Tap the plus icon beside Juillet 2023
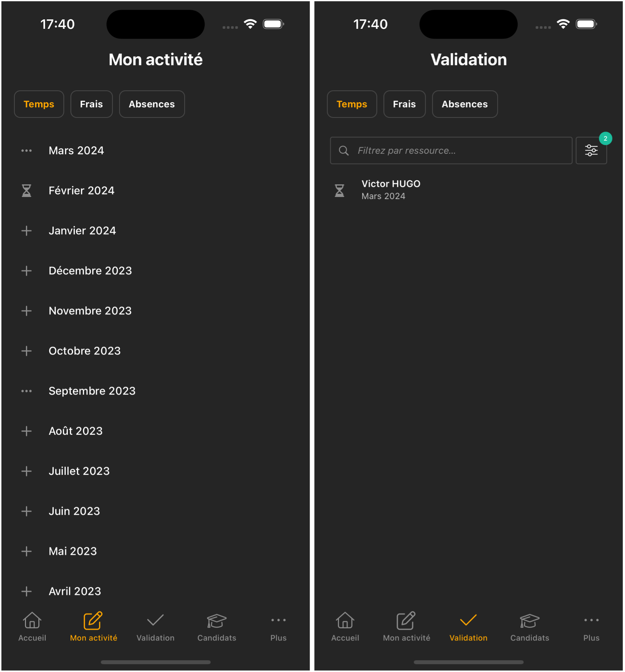This screenshot has height=672, width=625. 26,472
